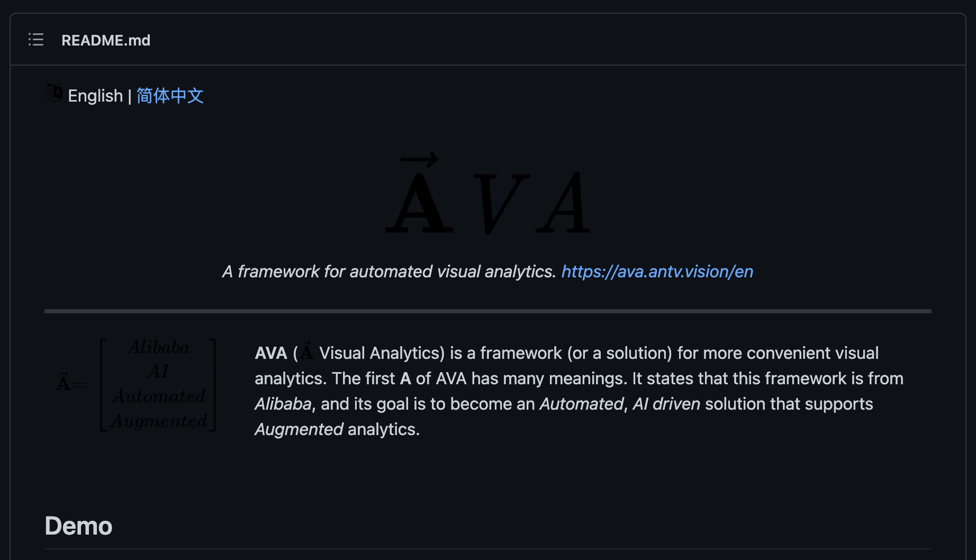
Task: Keep English as the selected language
Action: coord(95,96)
